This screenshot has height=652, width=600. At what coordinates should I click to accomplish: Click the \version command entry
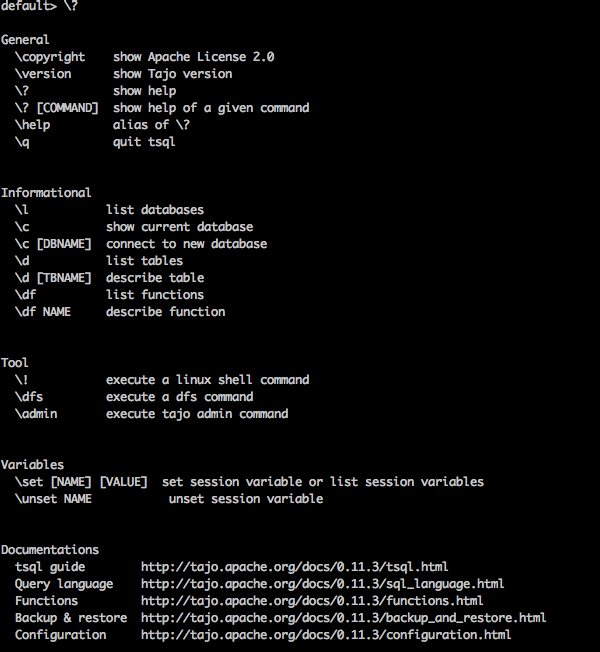(43, 74)
